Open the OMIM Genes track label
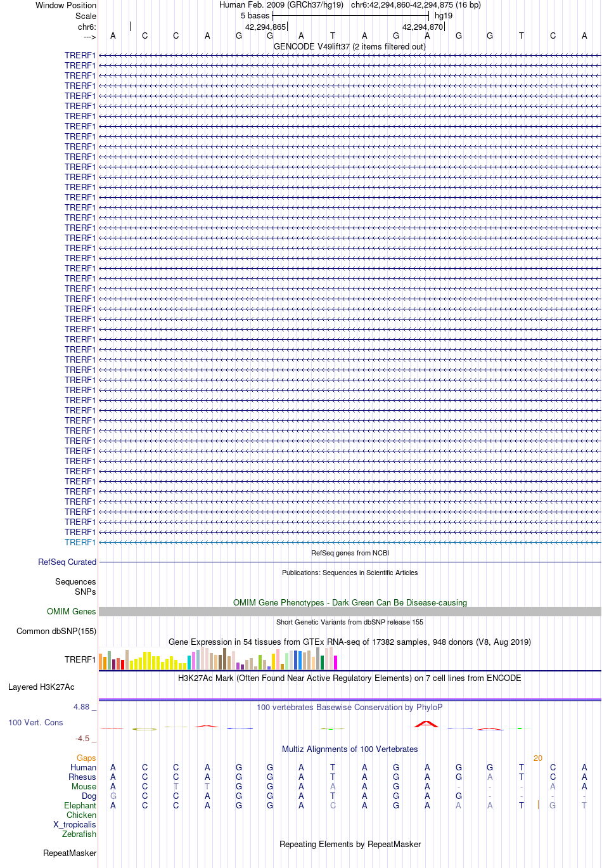 pos(72,611)
